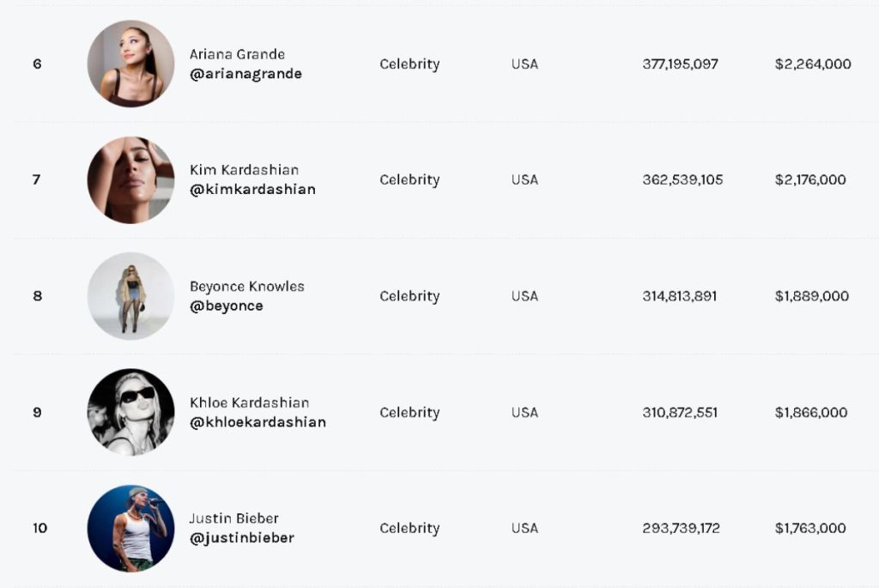
Task: Click the Celebrity category in Khloe's row
Action: pyautogui.click(x=409, y=413)
